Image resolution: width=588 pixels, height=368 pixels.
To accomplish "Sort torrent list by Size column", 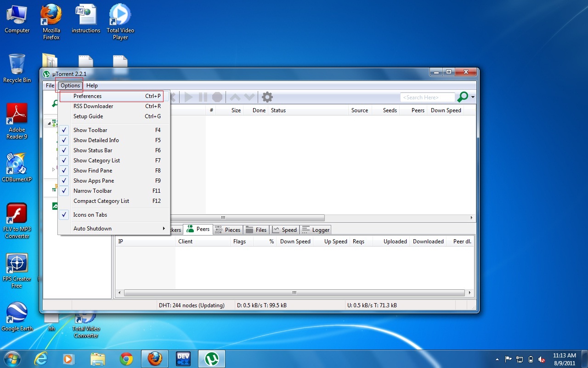I will coord(230,110).
